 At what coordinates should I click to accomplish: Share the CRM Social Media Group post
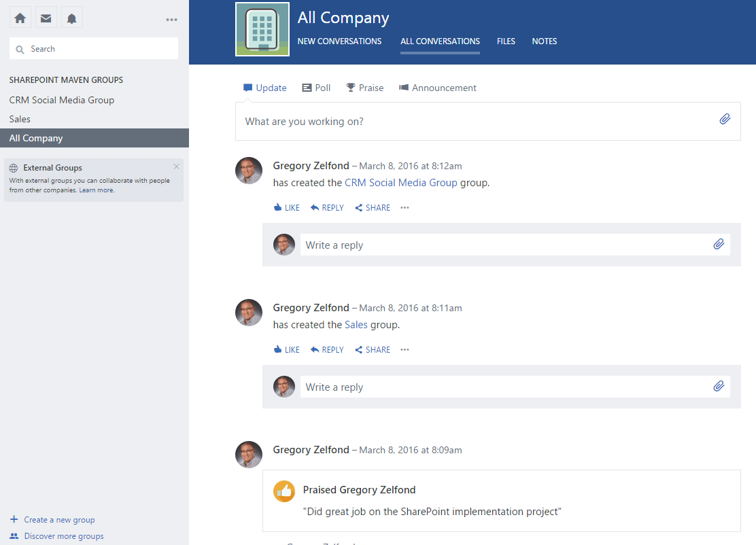[x=373, y=208]
